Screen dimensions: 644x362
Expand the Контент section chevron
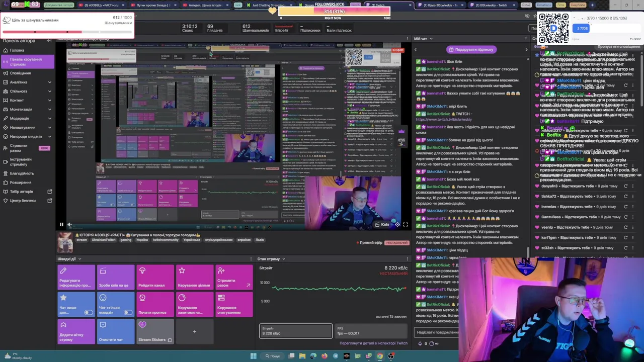pyautogui.click(x=49, y=101)
